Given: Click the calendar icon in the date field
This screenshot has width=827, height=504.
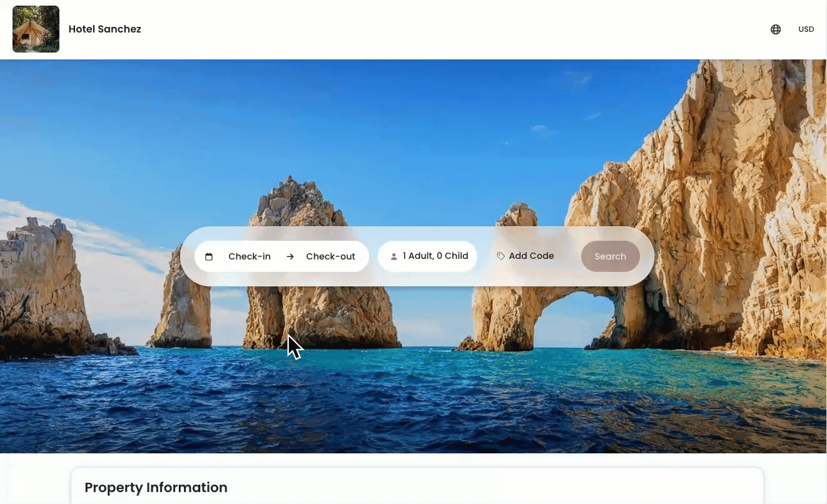Looking at the screenshot, I should [209, 256].
